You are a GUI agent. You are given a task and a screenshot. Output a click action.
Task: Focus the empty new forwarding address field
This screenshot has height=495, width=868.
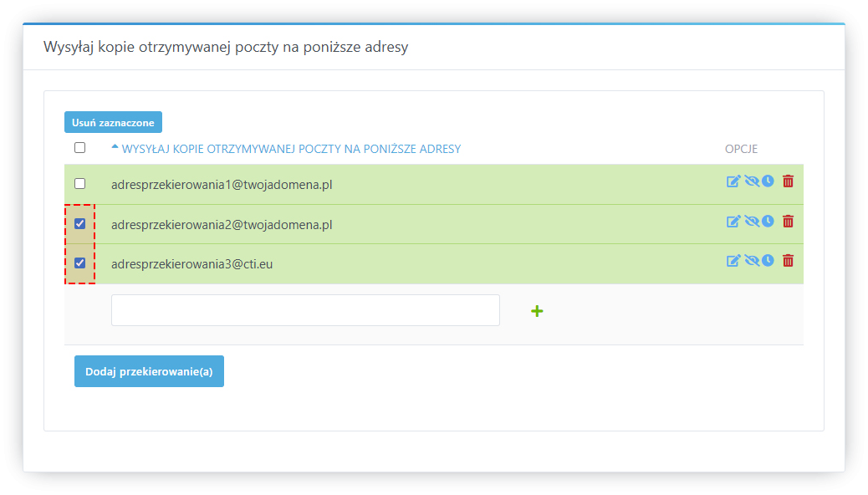tap(305, 310)
